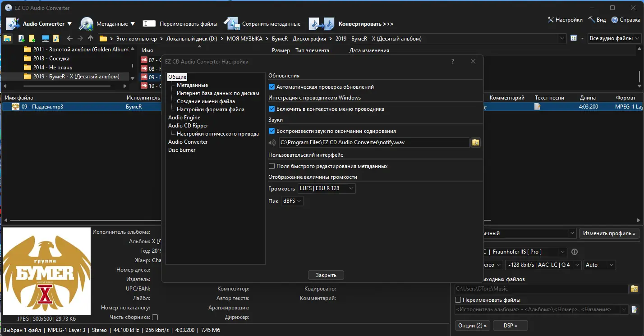
Task: Check the Часть сборника checkbox
Action: click(155, 317)
